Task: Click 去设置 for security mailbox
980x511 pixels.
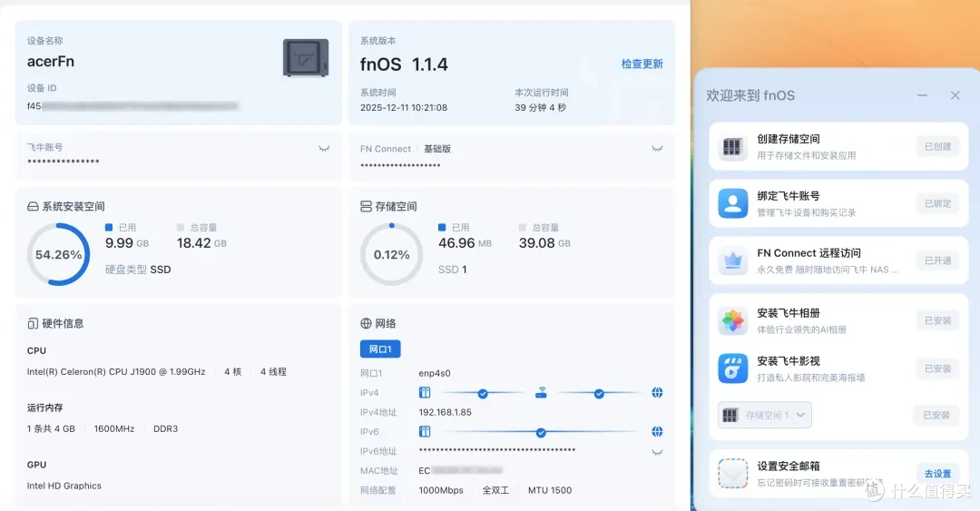Action: [x=937, y=474]
